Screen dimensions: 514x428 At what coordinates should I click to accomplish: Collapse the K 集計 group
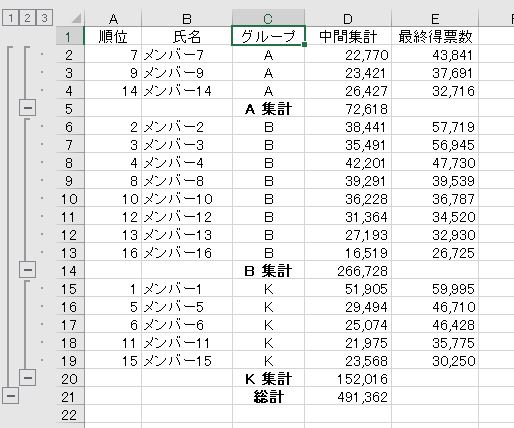27,378
